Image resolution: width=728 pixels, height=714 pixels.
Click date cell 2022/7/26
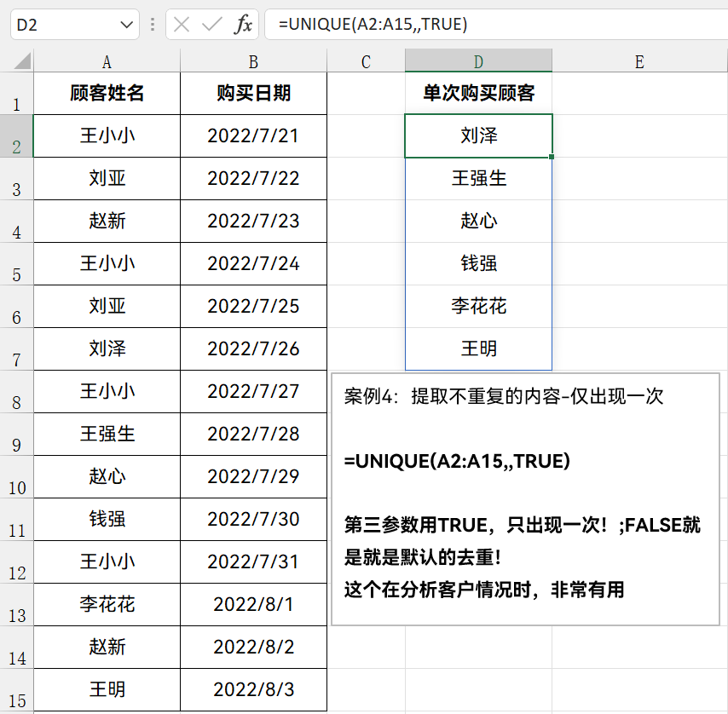(253, 348)
